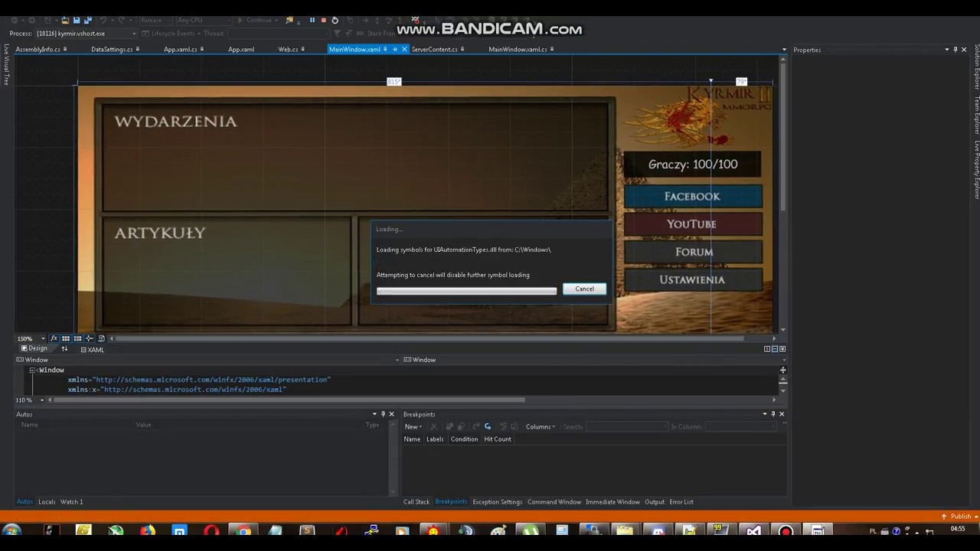Switch to horizontal split view icon

pyautogui.click(x=774, y=349)
